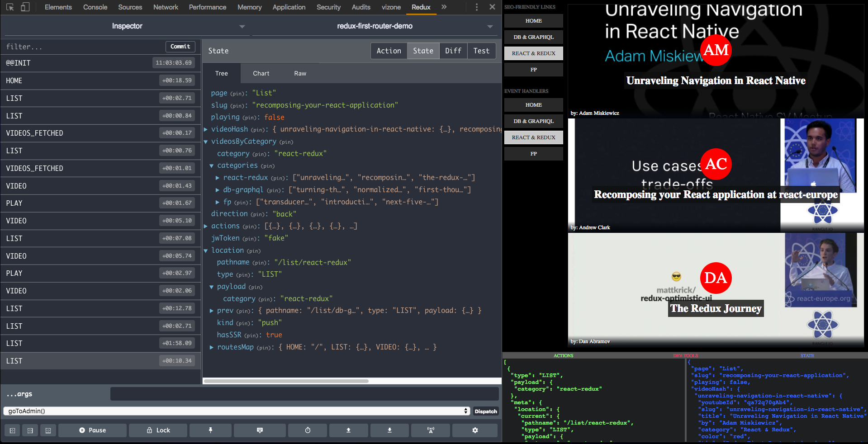The image size is (868, 444).
Task: Expand the fp array node
Action: tap(218, 202)
